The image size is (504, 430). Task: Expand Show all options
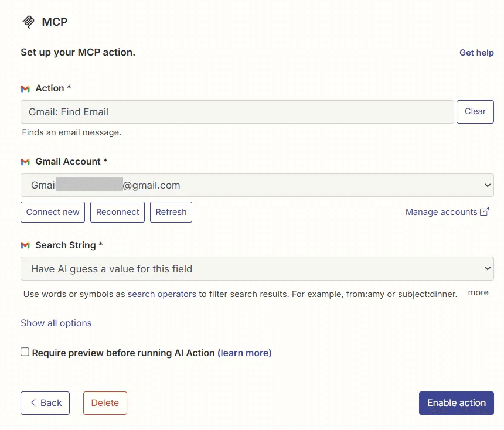click(x=56, y=323)
